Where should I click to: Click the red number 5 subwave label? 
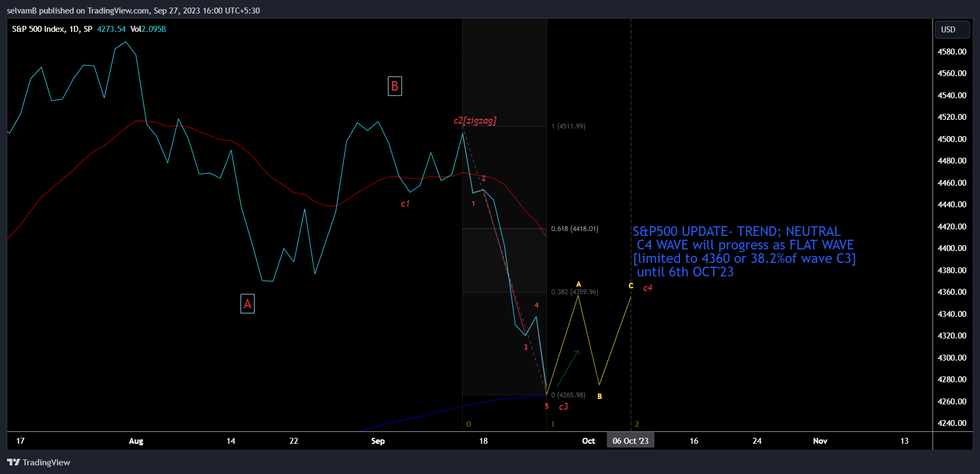(x=546, y=406)
